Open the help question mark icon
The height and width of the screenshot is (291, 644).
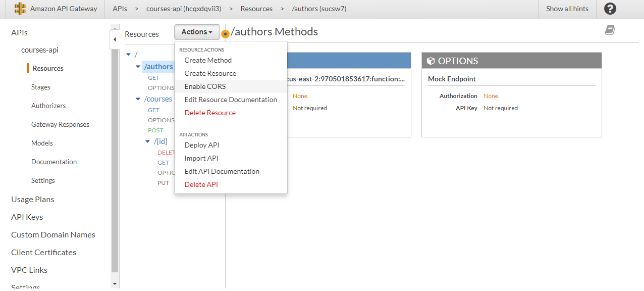[610, 9]
